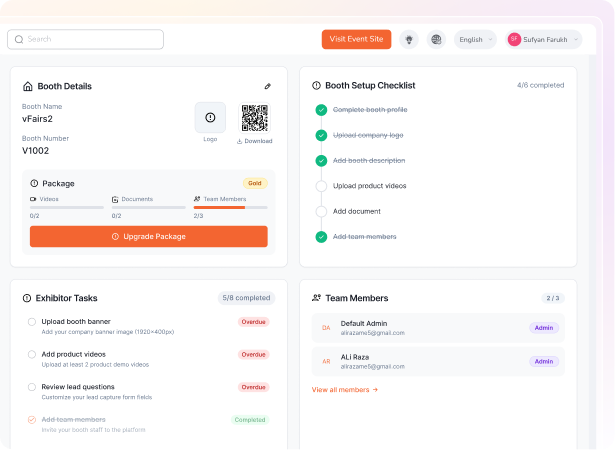Click the Documents progress bar
615x450 pixels.
[149, 208]
